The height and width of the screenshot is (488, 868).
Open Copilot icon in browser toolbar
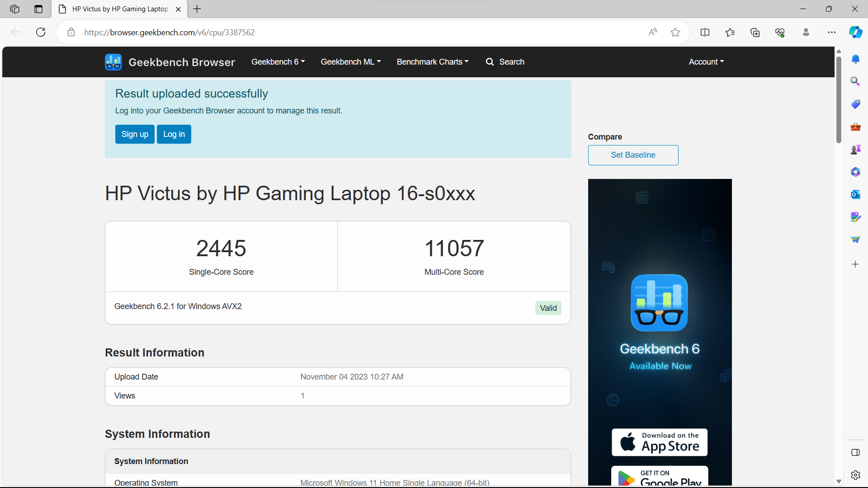(855, 32)
